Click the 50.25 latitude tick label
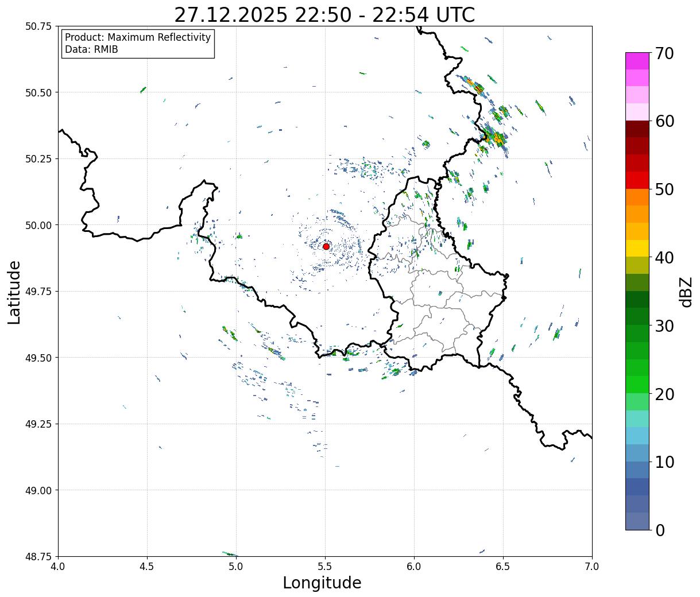 pos(38,158)
